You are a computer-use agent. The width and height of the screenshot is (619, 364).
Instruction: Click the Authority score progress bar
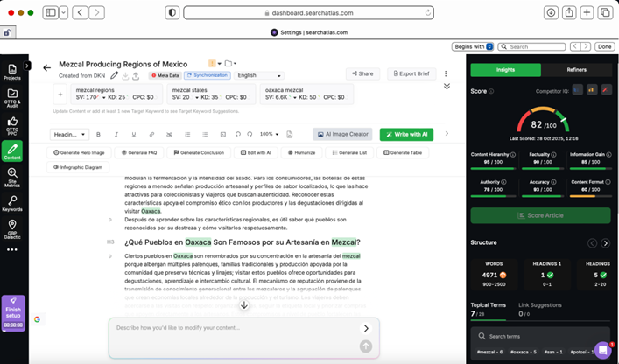(493, 196)
